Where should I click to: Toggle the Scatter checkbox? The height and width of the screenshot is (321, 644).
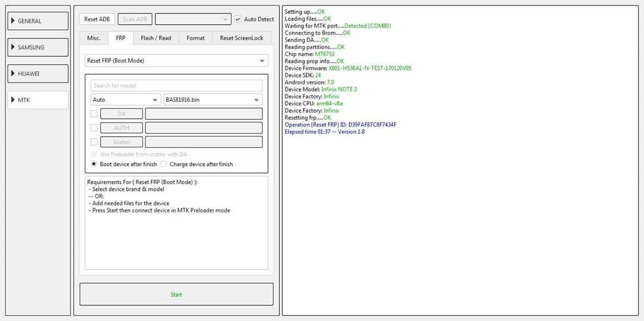94,142
